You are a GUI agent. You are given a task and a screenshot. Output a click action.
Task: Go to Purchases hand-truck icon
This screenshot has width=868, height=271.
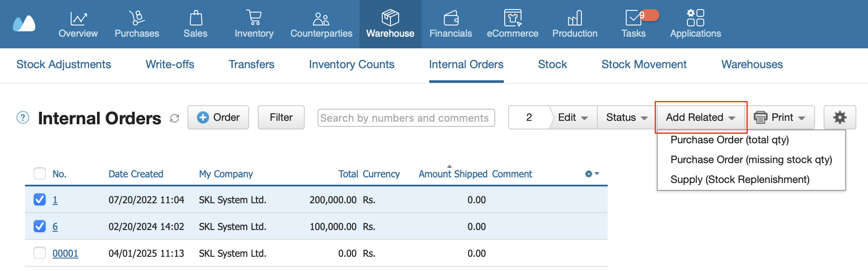pyautogui.click(x=137, y=18)
